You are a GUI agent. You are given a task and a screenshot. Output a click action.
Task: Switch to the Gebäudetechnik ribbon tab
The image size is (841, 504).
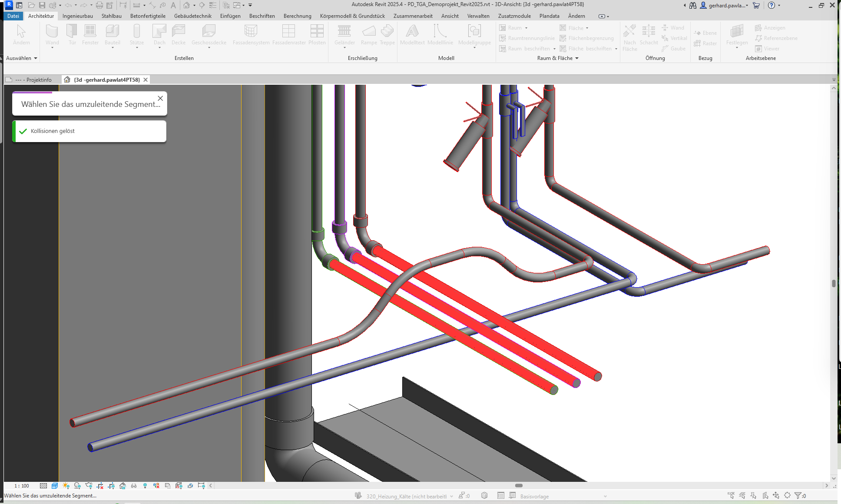click(x=192, y=16)
